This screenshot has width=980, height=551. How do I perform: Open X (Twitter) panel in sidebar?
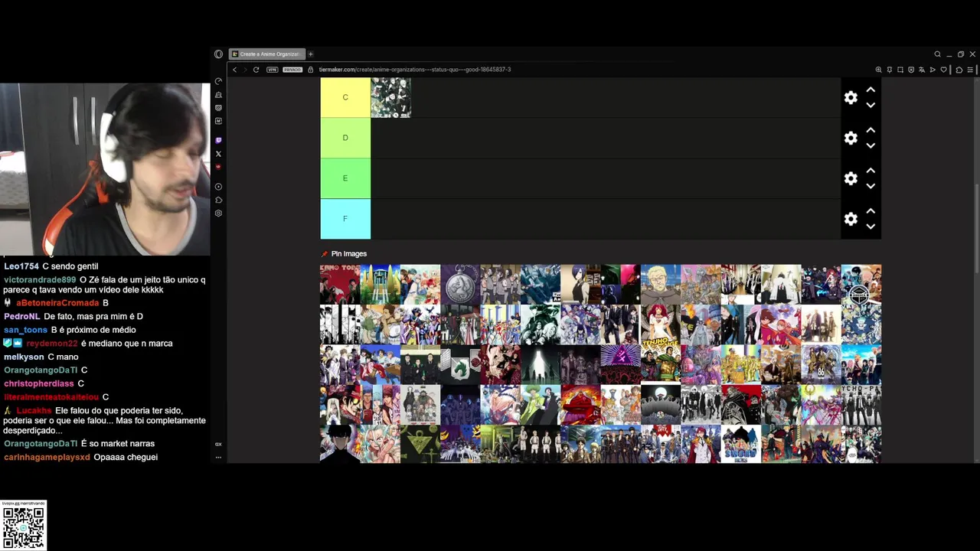point(218,154)
